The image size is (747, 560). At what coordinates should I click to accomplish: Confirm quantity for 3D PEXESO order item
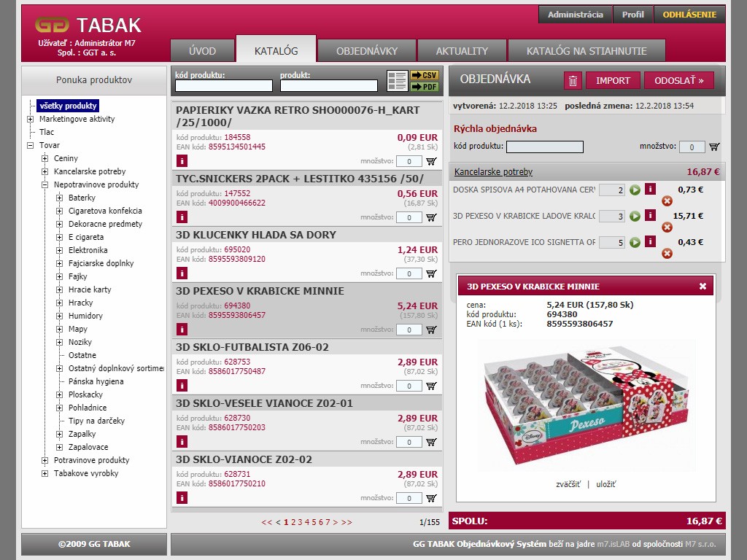635,216
